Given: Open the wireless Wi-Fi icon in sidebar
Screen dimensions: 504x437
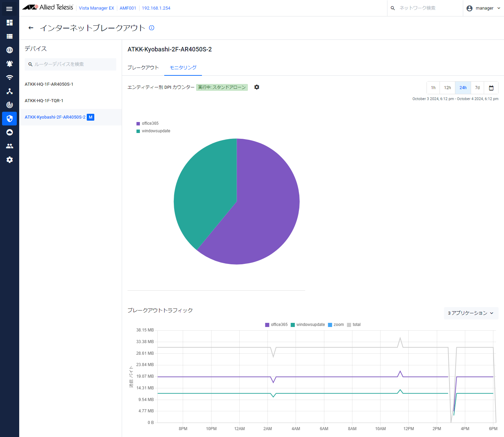Looking at the screenshot, I should click(x=10, y=77).
